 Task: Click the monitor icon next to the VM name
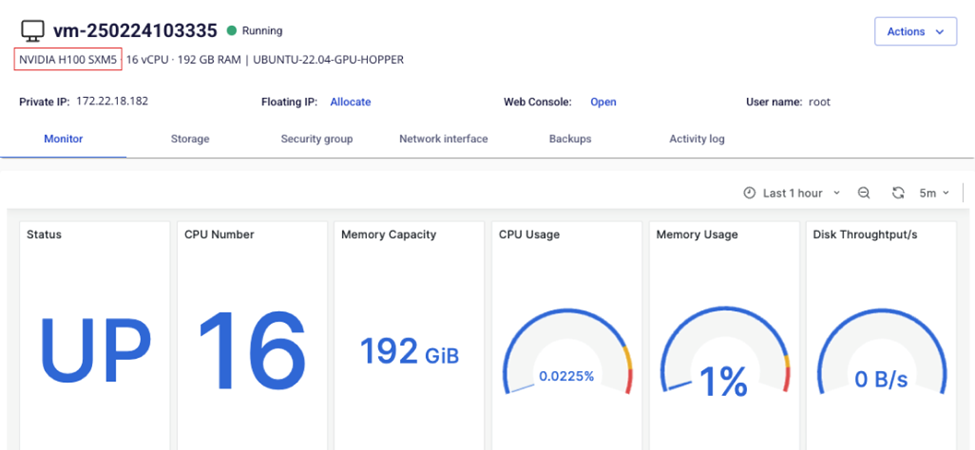point(33,32)
